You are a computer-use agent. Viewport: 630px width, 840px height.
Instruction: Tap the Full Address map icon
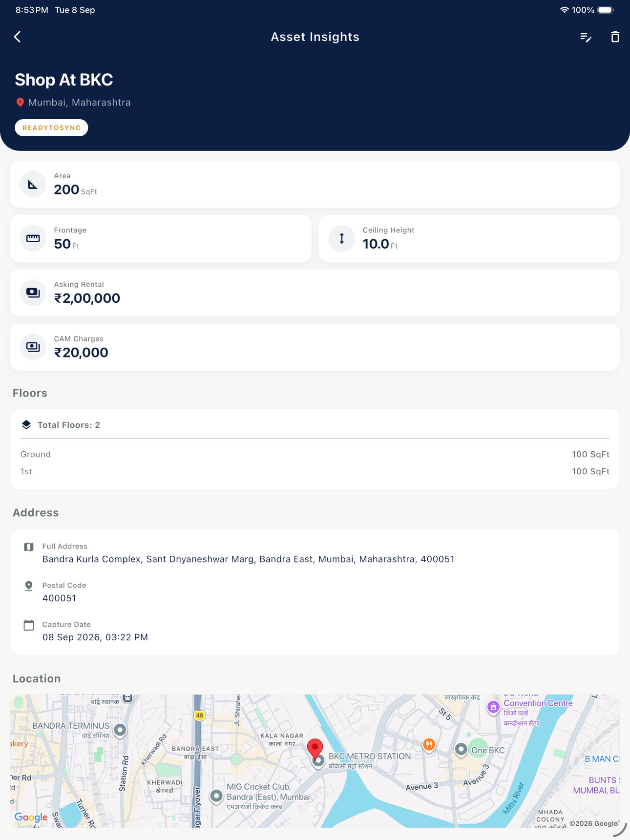point(29,547)
